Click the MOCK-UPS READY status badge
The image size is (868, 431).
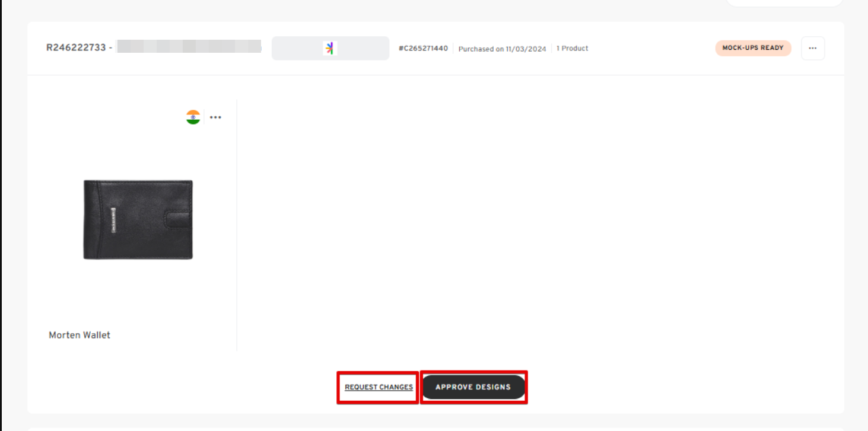(752, 49)
